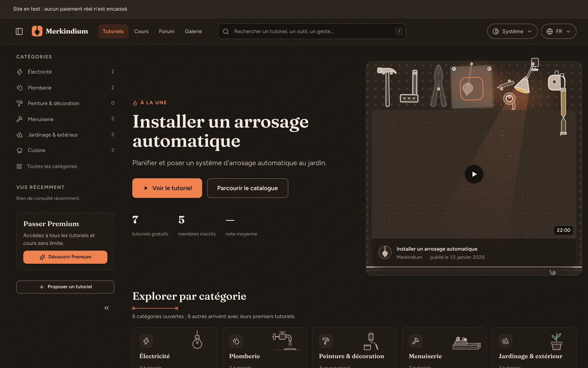Open the FR language dropdown
The image size is (588, 368).
point(559,31)
